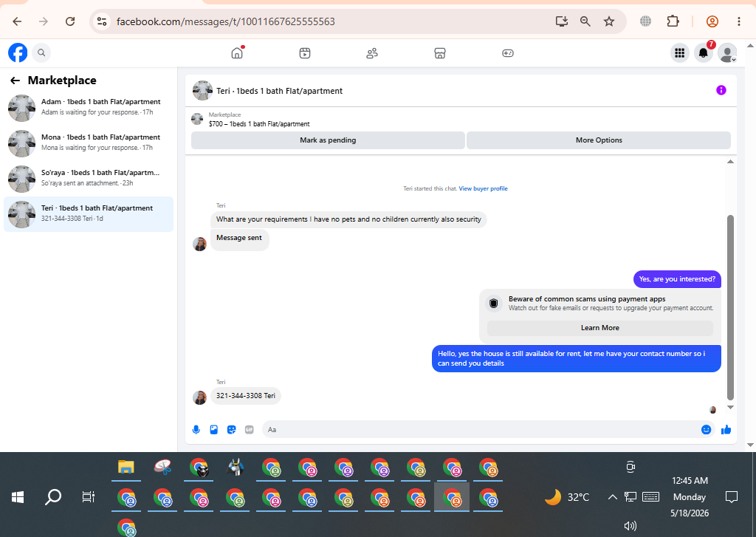The width and height of the screenshot is (756, 537).
Task: Open the Windows Start menu
Action: point(18,497)
